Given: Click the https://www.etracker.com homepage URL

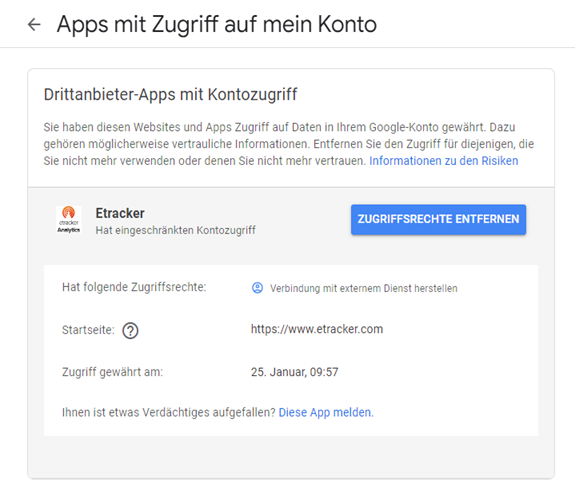Looking at the screenshot, I should tap(317, 329).
